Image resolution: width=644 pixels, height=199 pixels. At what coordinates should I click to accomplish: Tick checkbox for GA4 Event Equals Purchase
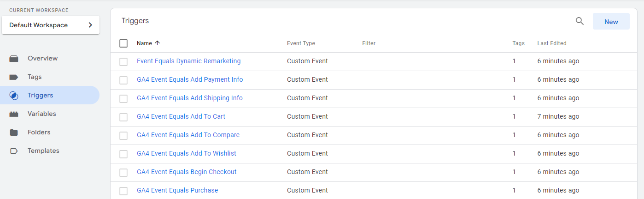[x=123, y=191]
